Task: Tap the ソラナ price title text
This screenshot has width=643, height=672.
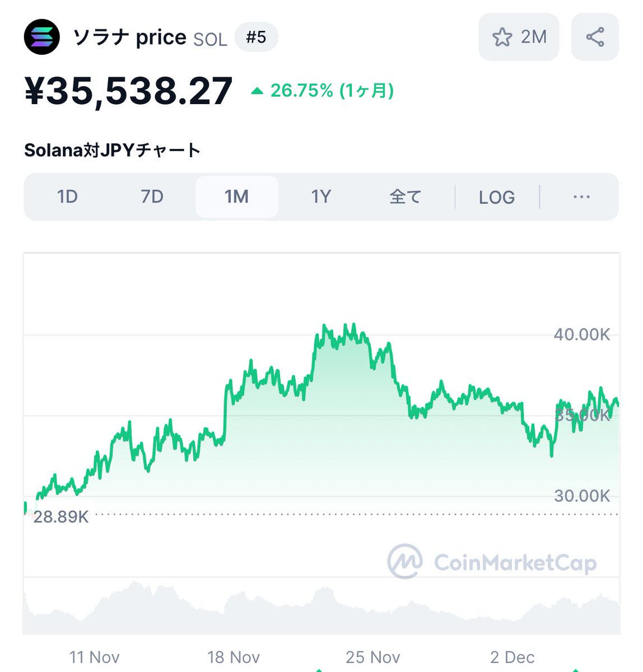Action: [x=130, y=38]
